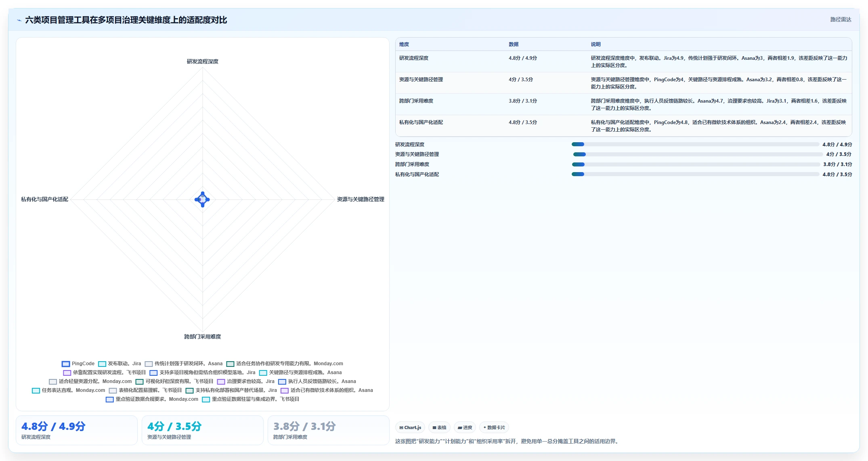
Task: Hide the 依靠配置实现研发流程。飞书项目 series
Action: (104, 373)
